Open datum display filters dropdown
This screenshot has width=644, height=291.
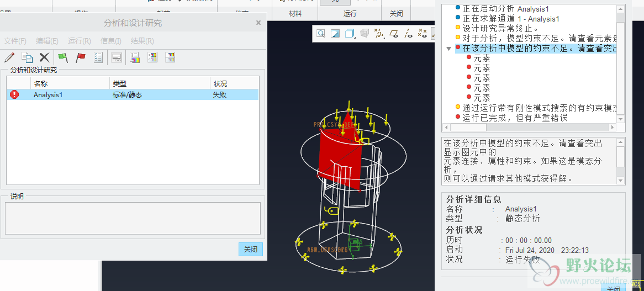tap(379, 34)
